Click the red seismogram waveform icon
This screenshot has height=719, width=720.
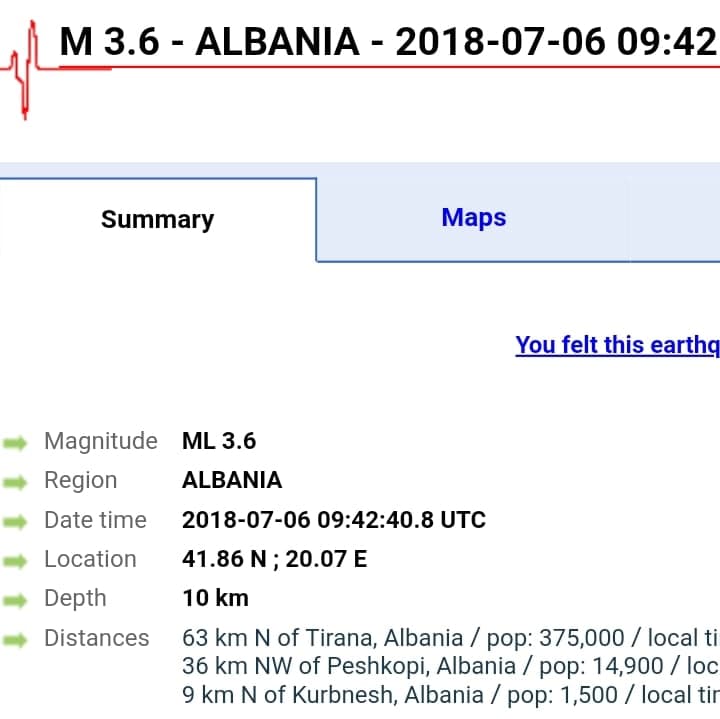(25, 67)
